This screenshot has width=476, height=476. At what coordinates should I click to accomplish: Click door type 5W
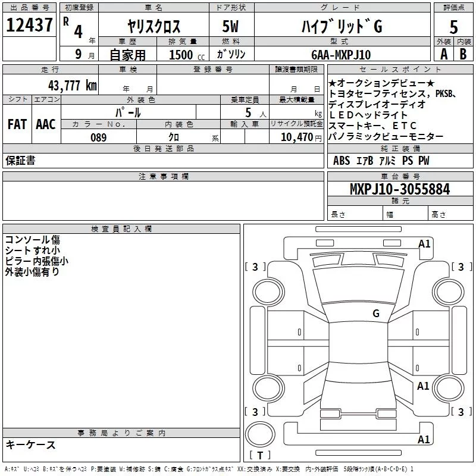point(230,26)
